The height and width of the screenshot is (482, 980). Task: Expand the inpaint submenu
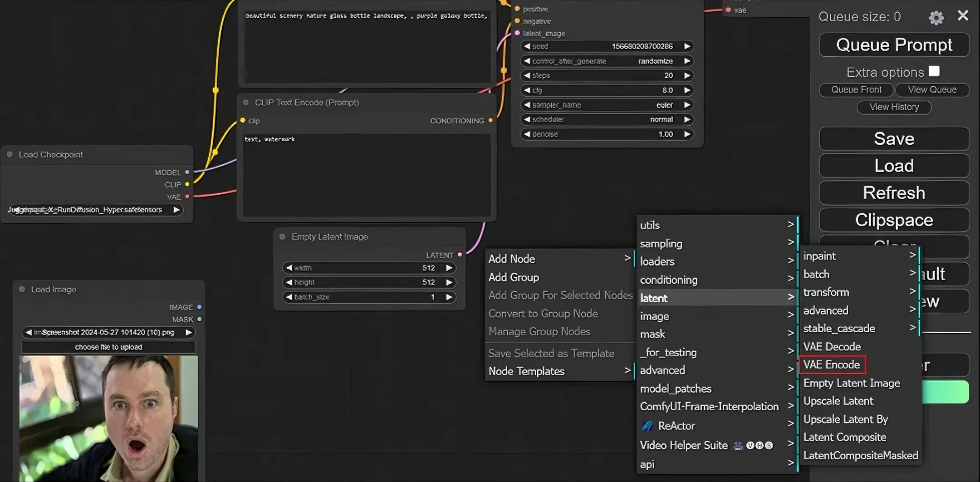point(860,256)
